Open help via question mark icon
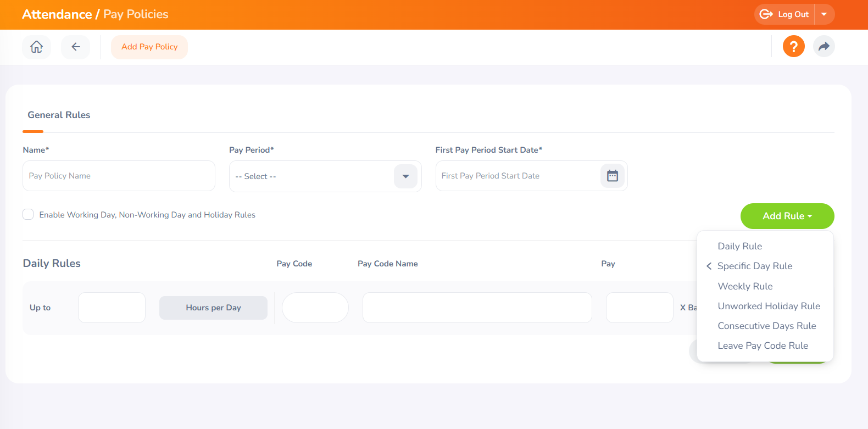868x429 pixels. (x=793, y=47)
